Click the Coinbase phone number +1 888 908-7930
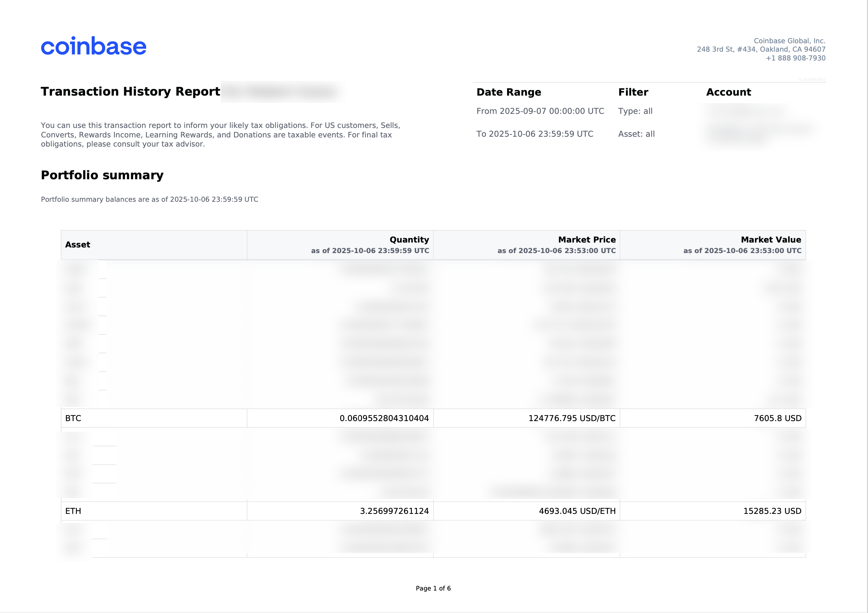868x613 pixels. [x=795, y=58]
